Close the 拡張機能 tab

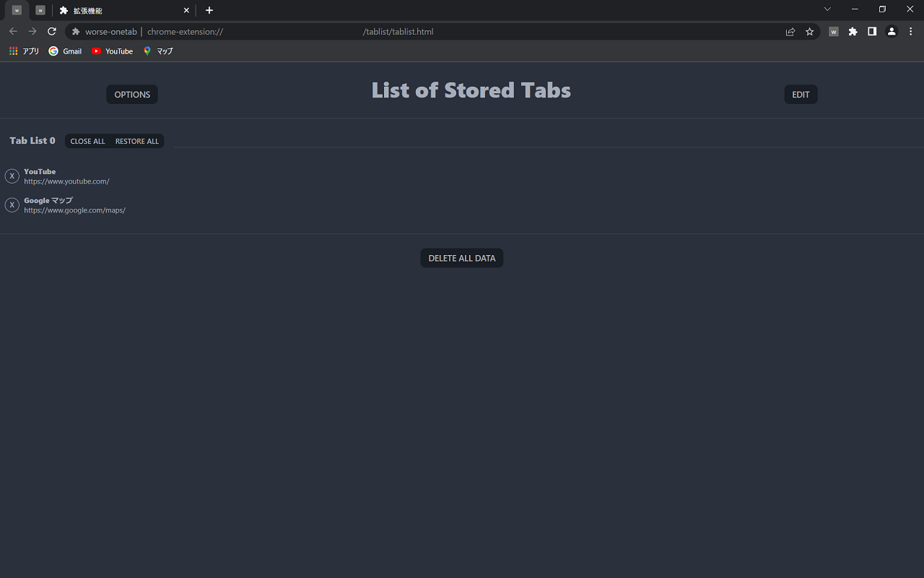point(186,11)
